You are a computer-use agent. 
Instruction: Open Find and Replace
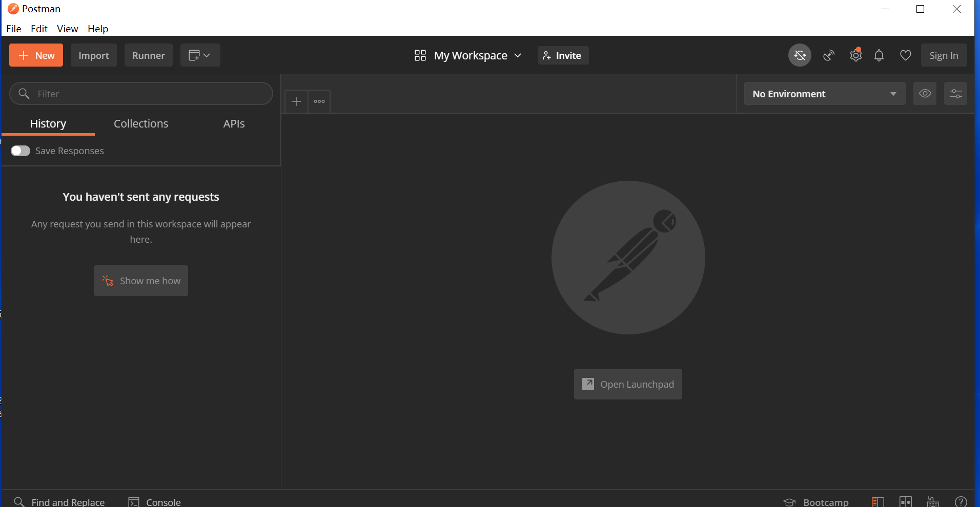click(x=59, y=502)
